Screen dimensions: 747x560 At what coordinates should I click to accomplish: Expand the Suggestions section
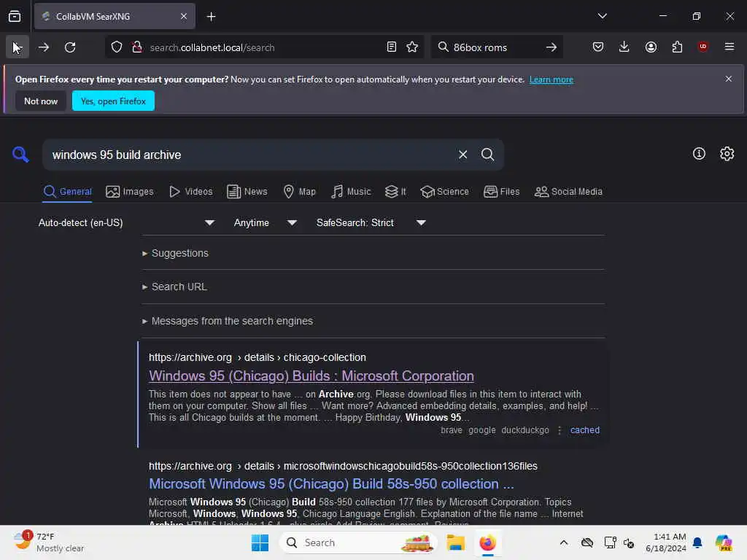175,253
